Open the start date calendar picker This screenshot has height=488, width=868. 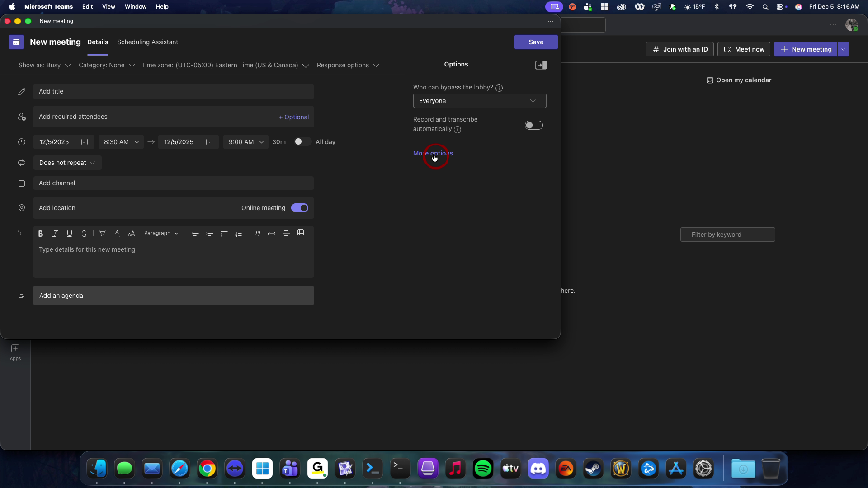point(85,142)
